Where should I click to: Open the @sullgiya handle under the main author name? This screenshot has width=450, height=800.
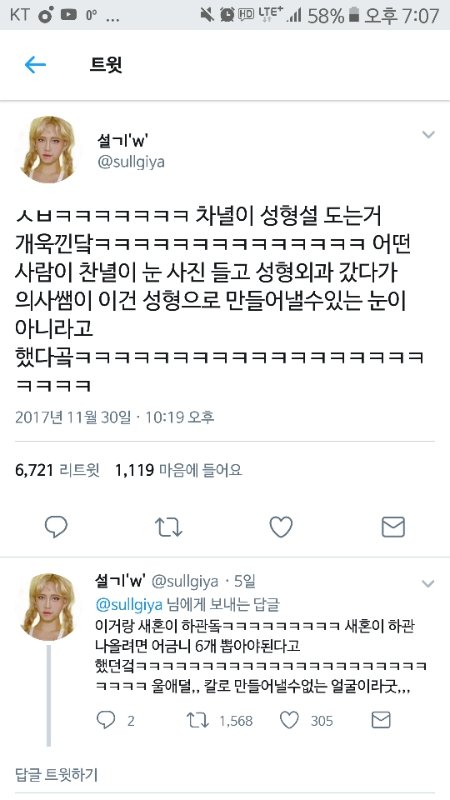click(131, 162)
